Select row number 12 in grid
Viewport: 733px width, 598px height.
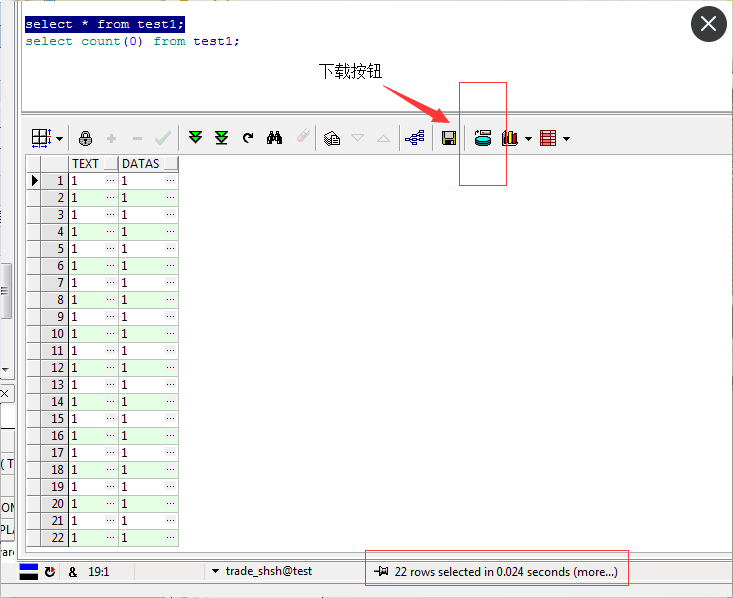click(x=54, y=367)
